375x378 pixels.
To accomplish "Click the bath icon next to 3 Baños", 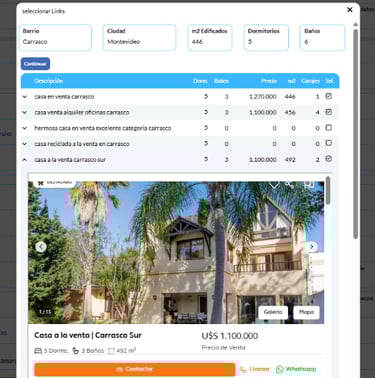I will [x=76, y=351].
